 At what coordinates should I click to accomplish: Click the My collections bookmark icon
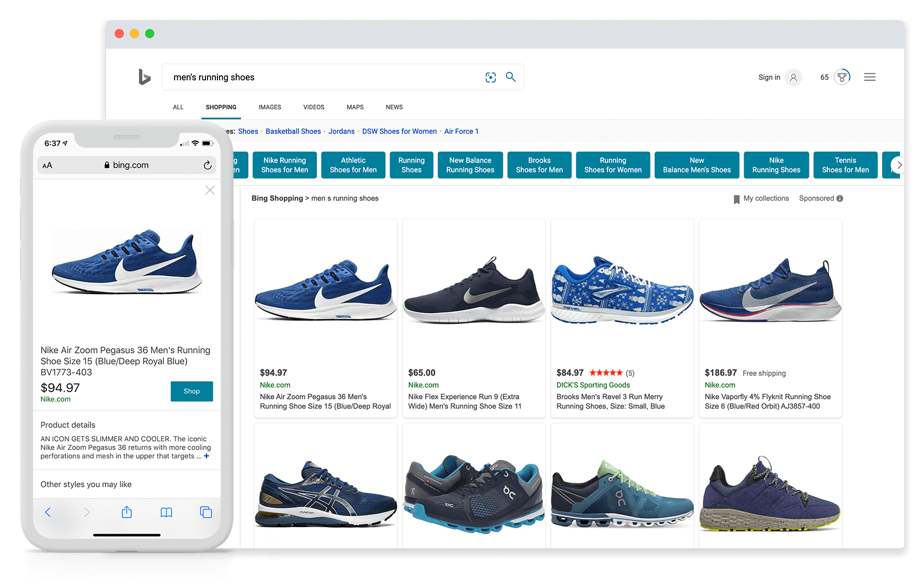coord(736,199)
